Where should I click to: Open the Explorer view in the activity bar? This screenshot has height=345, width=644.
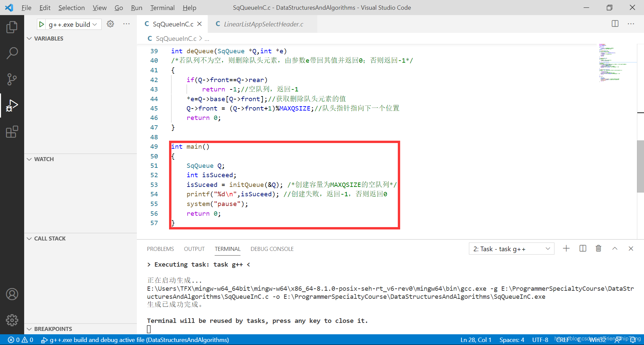12,27
